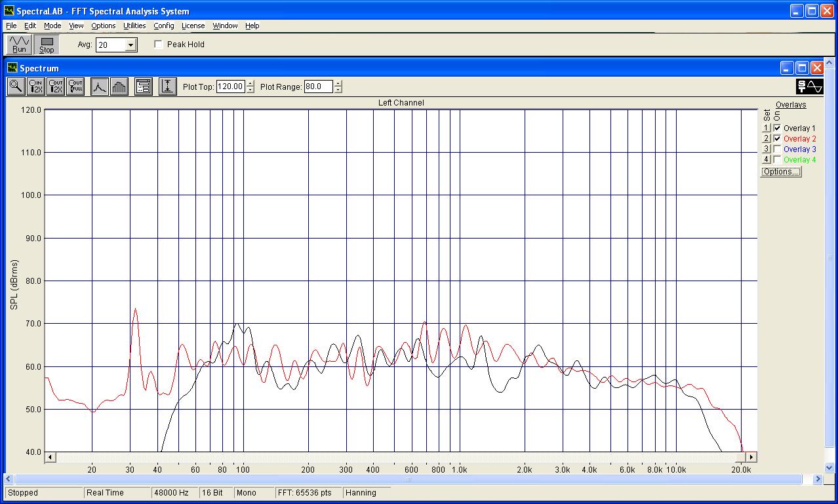Disable the Overlay 2 checkbox
This screenshot has height=504, width=838.
point(778,139)
